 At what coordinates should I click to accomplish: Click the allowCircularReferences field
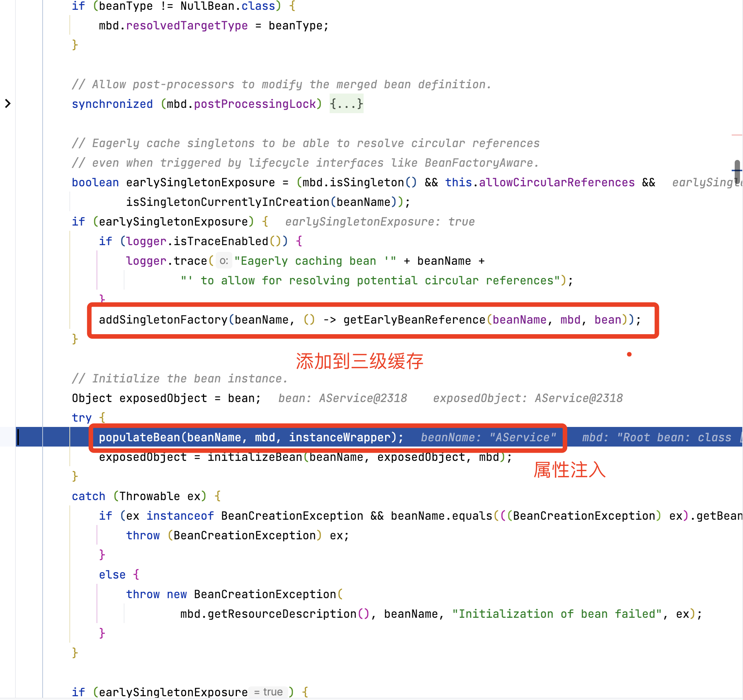[557, 183]
